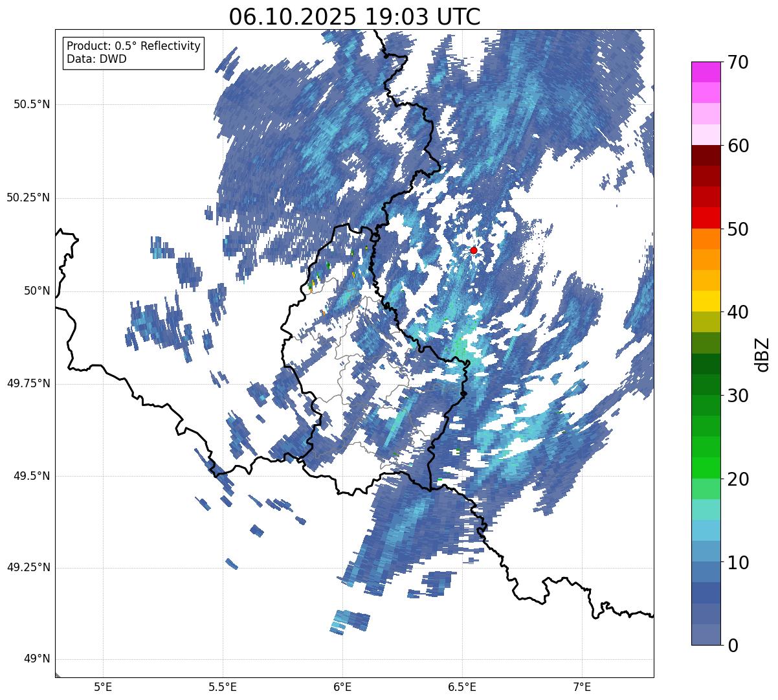This screenshot has width=778, height=700.
Task: Click the colorbar tick label "10"
Action: [x=738, y=563]
